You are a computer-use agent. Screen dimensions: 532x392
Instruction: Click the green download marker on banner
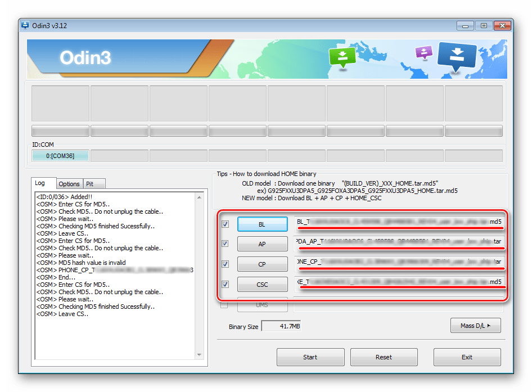point(342,58)
